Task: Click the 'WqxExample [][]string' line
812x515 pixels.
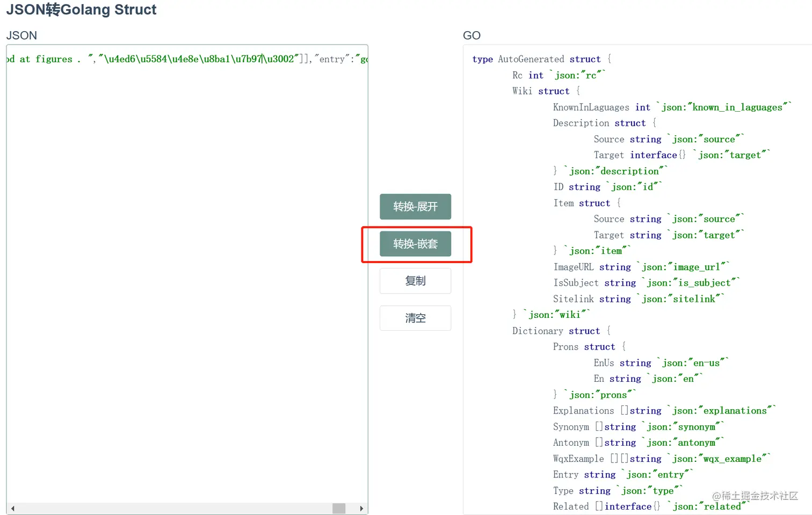Action: pyautogui.click(x=662, y=459)
